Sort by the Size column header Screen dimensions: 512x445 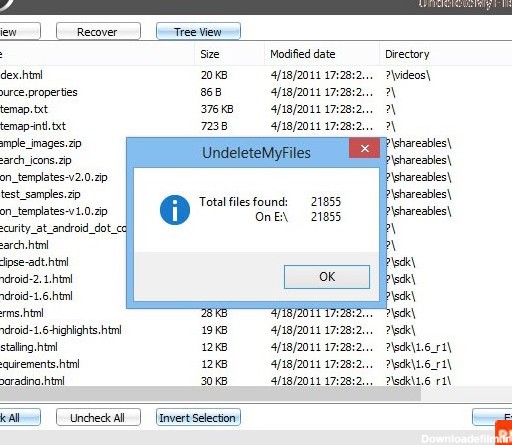(229, 54)
